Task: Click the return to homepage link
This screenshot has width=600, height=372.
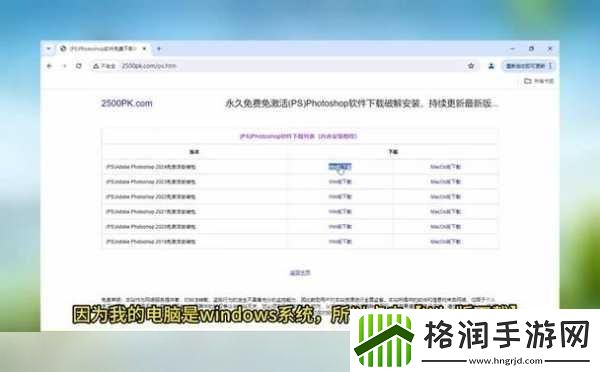Action: pyautogui.click(x=300, y=273)
